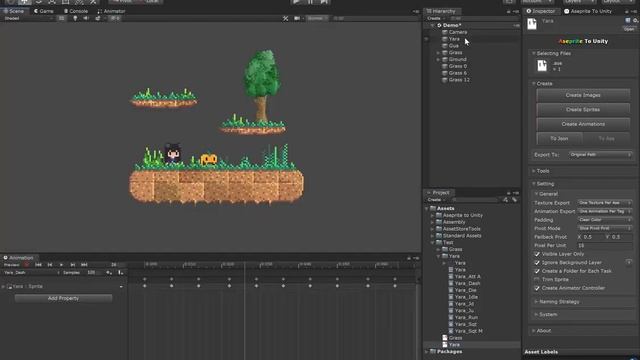
Task: Open the Pivot Mode dropdown
Action: coord(604,229)
